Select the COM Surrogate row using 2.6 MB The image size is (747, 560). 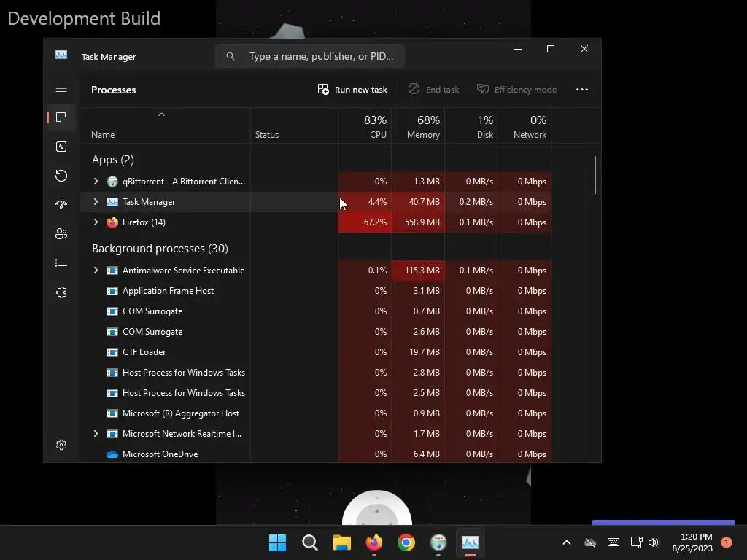click(x=317, y=332)
